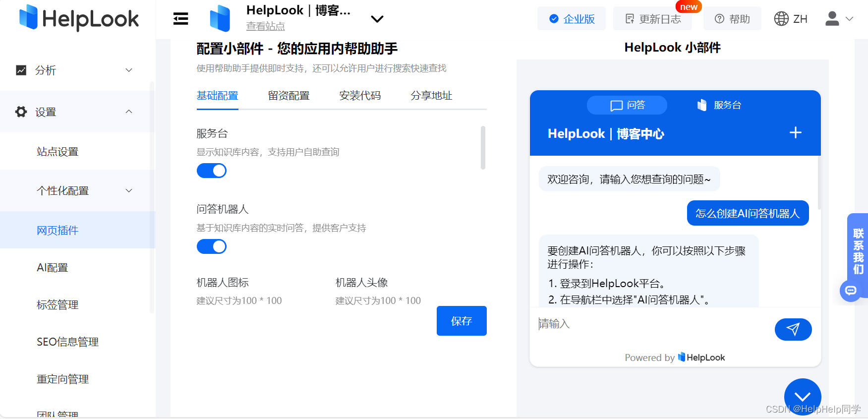Switch to 留资配置 tab
Image resolution: width=868 pixels, height=419 pixels.
coord(289,96)
